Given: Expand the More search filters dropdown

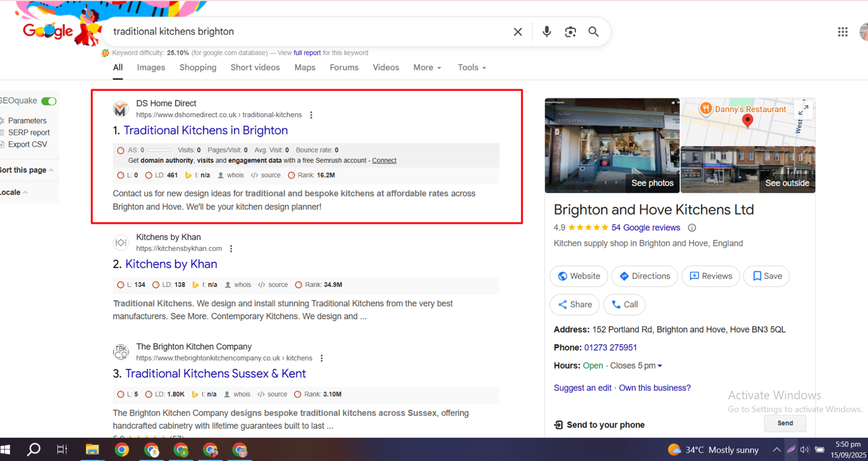Looking at the screenshot, I should pyautogui.click(x=427, y=68).
